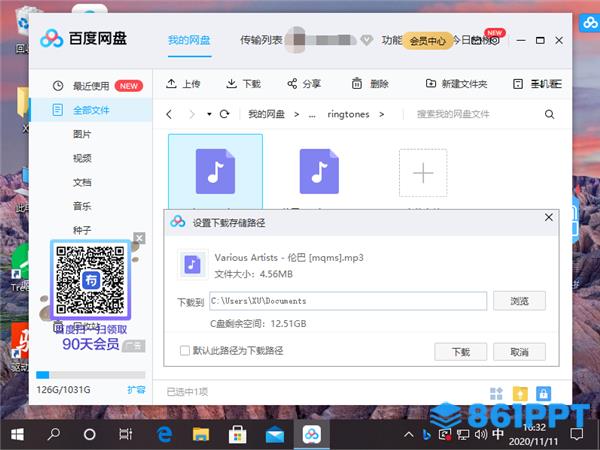Open the 我的网盘 tab
Image resolution: width=600 pixels, height=450 pixels.
(x=189, y=40)
